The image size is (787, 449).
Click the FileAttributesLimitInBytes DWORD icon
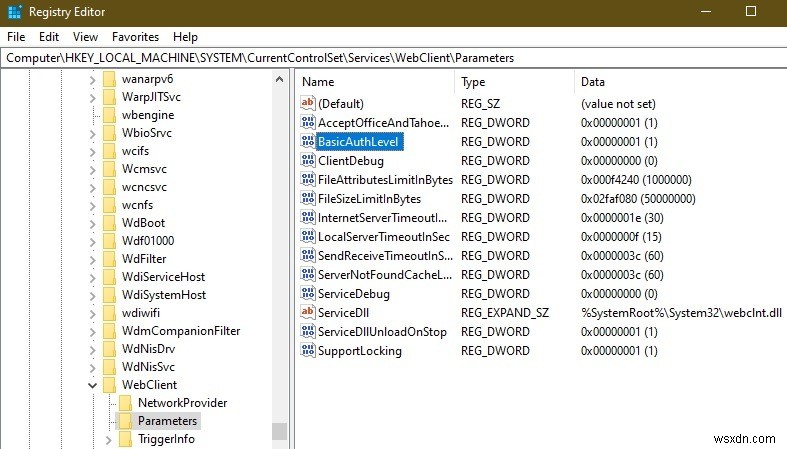point(308,179)
